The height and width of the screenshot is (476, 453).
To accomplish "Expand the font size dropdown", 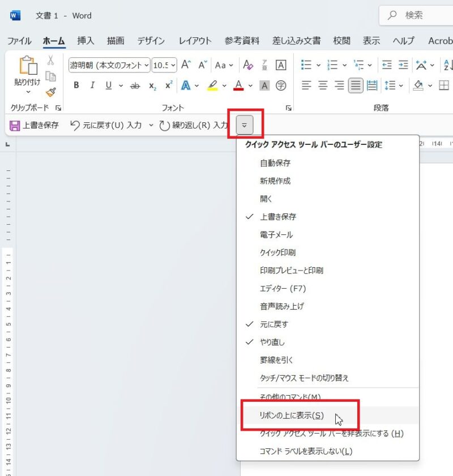I will point(173,65).
